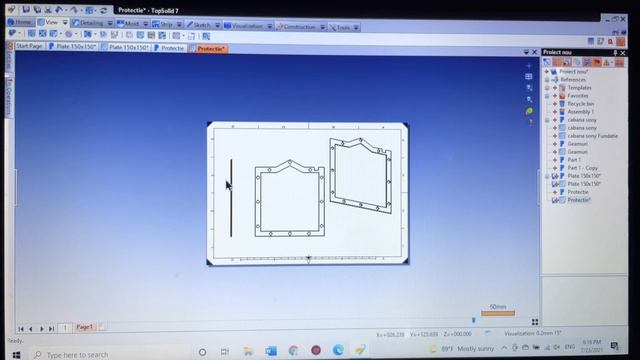Expand the Part 1 - Copy node
Screen dimensions: 640x360
point(555,168)
